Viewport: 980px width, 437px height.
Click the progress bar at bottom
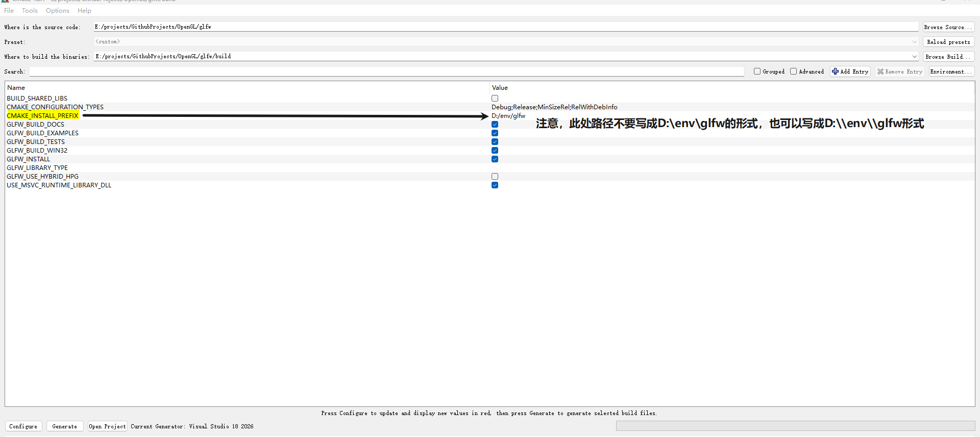(x=795, y=426)
